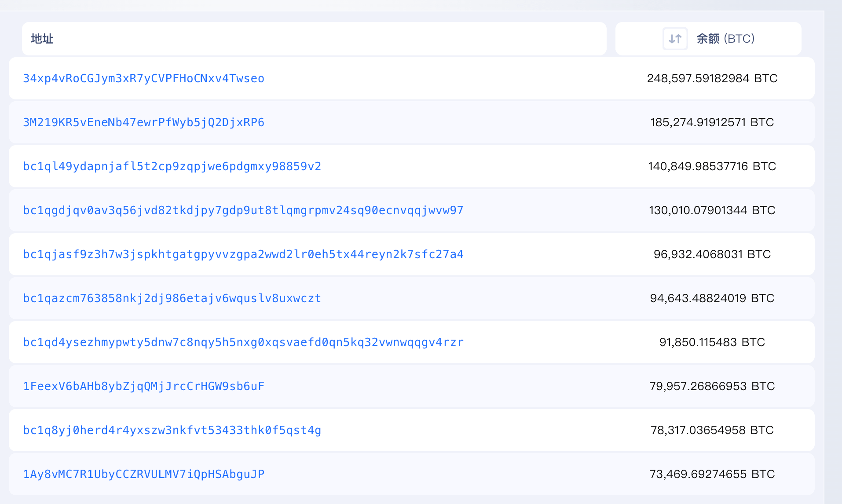842x504 pixels.
Task: Select balance 79,957.26866953 BTC
Action: [x=712, y=386]
